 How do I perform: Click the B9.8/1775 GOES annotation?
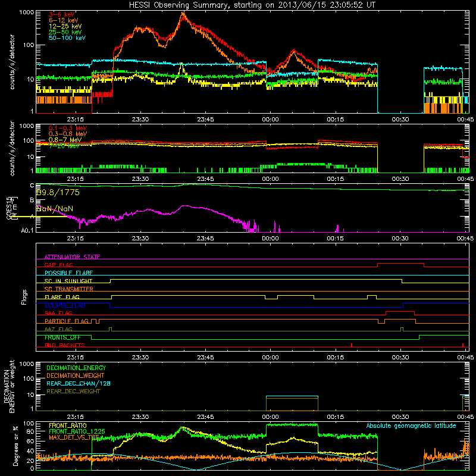coord(58,192)
